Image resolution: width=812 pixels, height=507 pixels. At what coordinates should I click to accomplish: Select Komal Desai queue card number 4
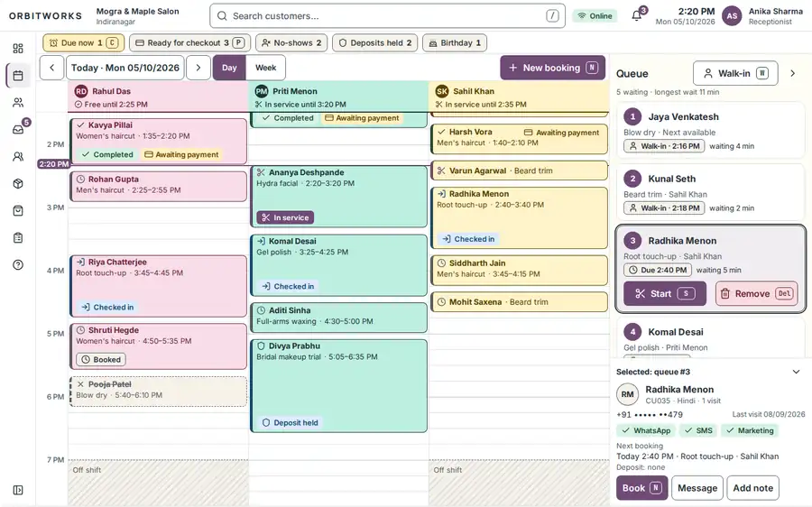pos(711,338)
